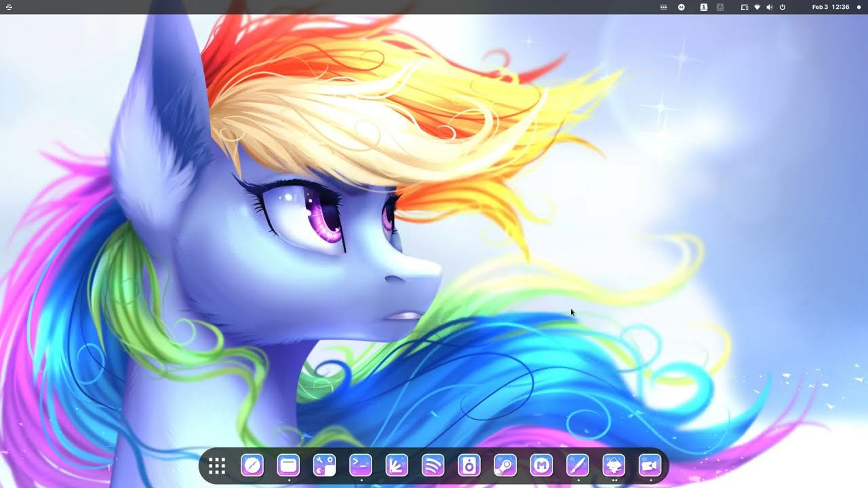
Task: Open the Wi-Fi network indicator
Action: 757,7
